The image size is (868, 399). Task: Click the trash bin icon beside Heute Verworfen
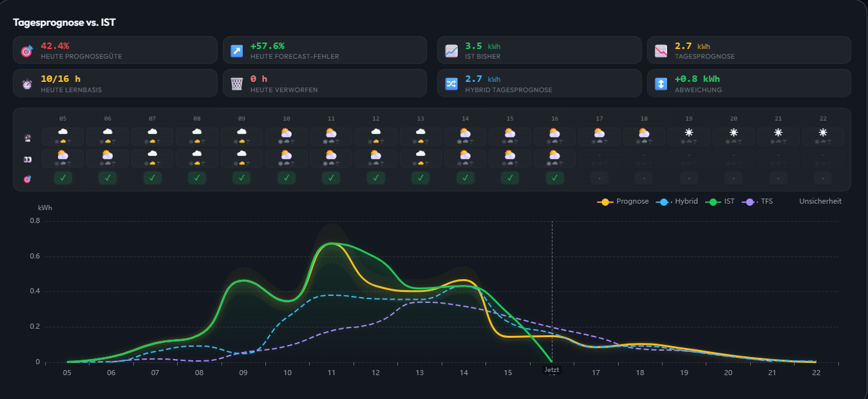[237, 84]
